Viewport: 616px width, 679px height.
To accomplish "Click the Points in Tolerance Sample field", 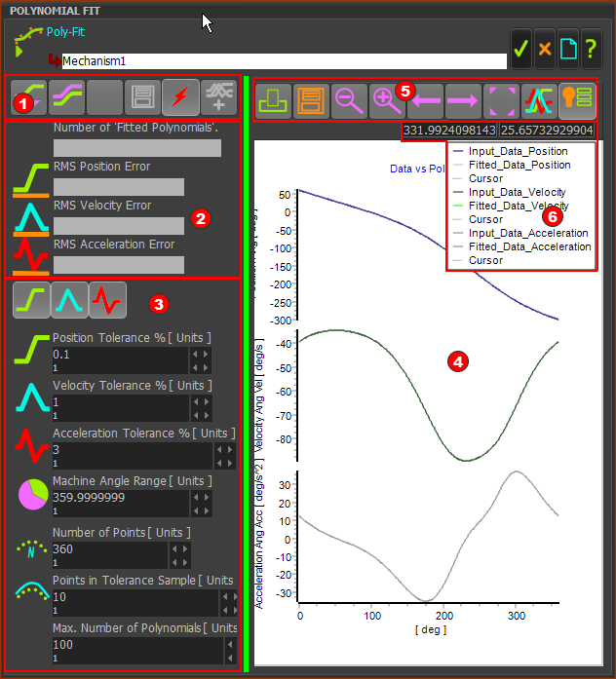I will pos(135,602).
